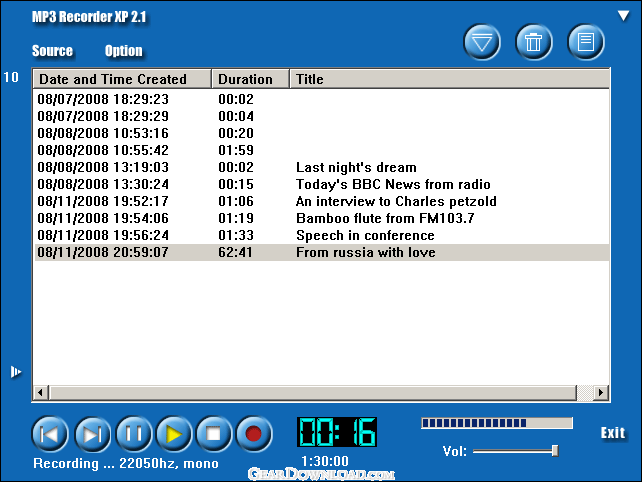Screen dimensions: 642x482
Task: Select recording 08/07/2008 18:29:29
Action: (321, 116)
